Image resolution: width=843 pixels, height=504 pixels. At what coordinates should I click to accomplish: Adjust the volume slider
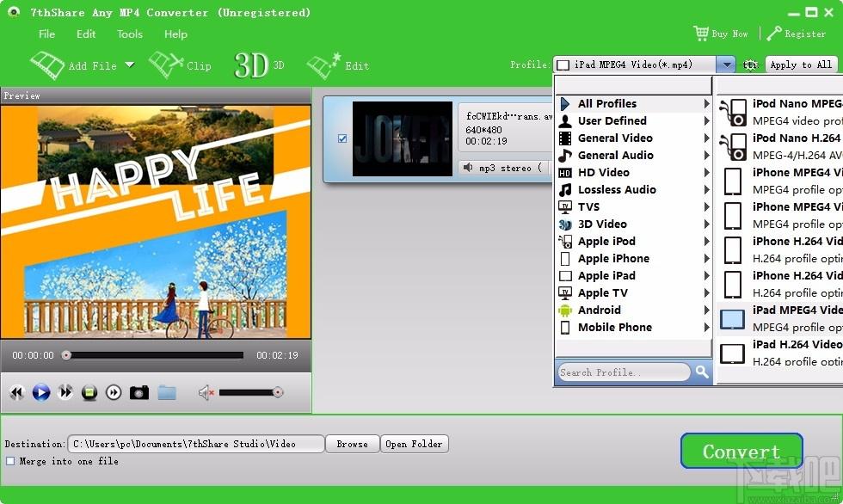[251, 393]
